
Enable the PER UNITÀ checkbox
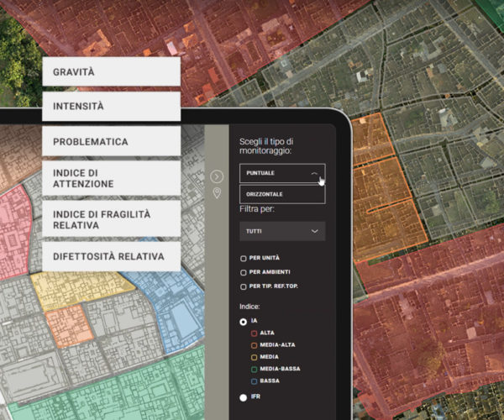coord(244,258)
